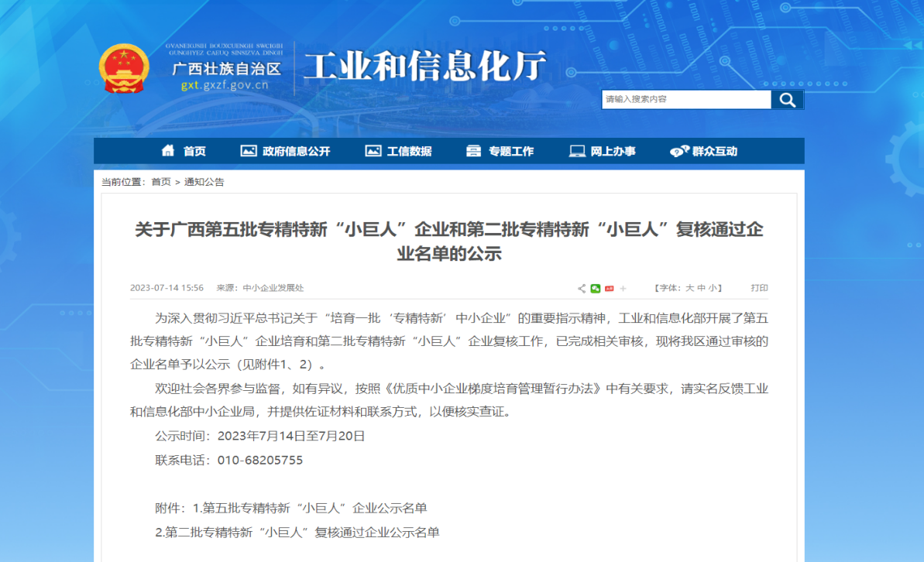Expand more share options plus icon

623,289
